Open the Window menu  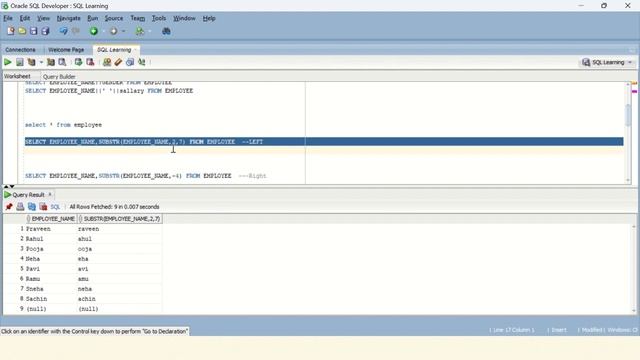pos(184,18)
